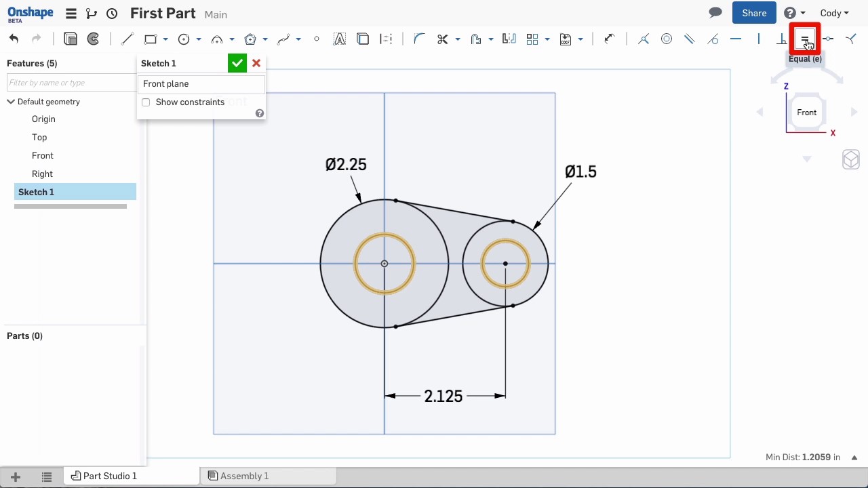Open the Offset tool dropdown arrow
The image size is (868, 488).
coord(491,39)
